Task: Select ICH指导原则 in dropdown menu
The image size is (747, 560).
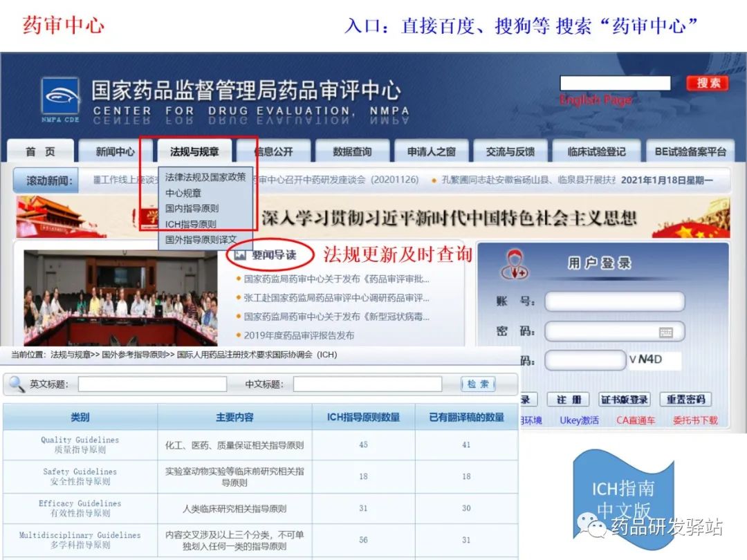Action: click(x=191, y=224)
